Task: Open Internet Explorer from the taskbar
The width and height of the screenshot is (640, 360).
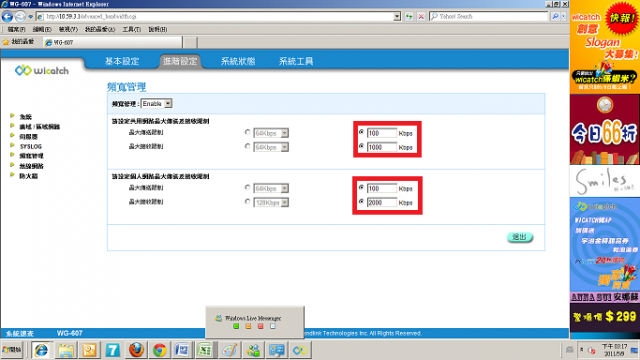Action: (41, 350)
